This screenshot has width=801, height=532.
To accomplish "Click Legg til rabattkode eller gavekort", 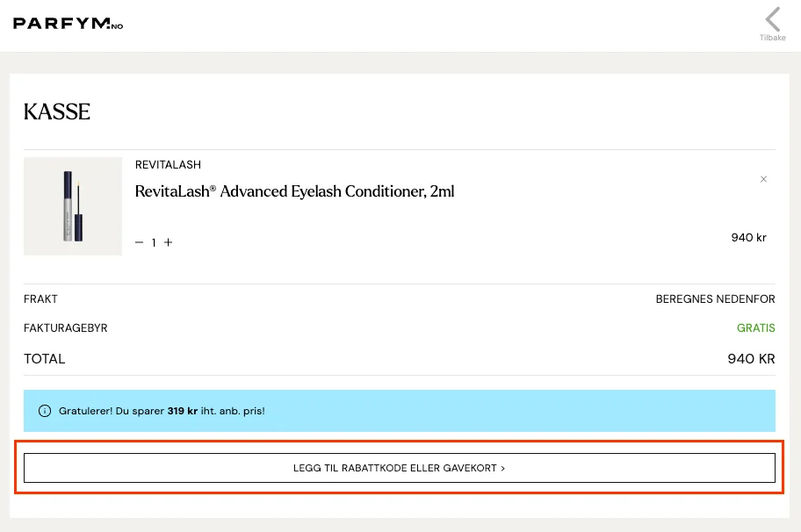I will coord(400,468).
